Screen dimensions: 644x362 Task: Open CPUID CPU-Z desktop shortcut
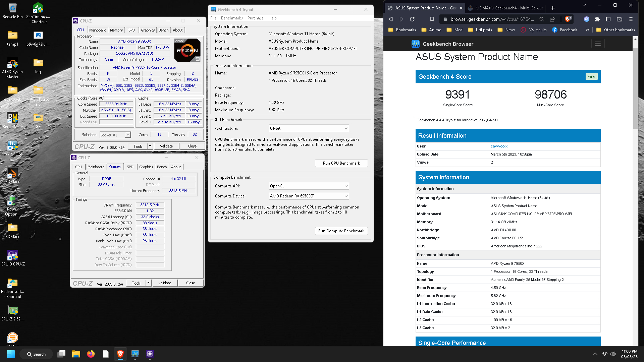click(x=12, y=258)
